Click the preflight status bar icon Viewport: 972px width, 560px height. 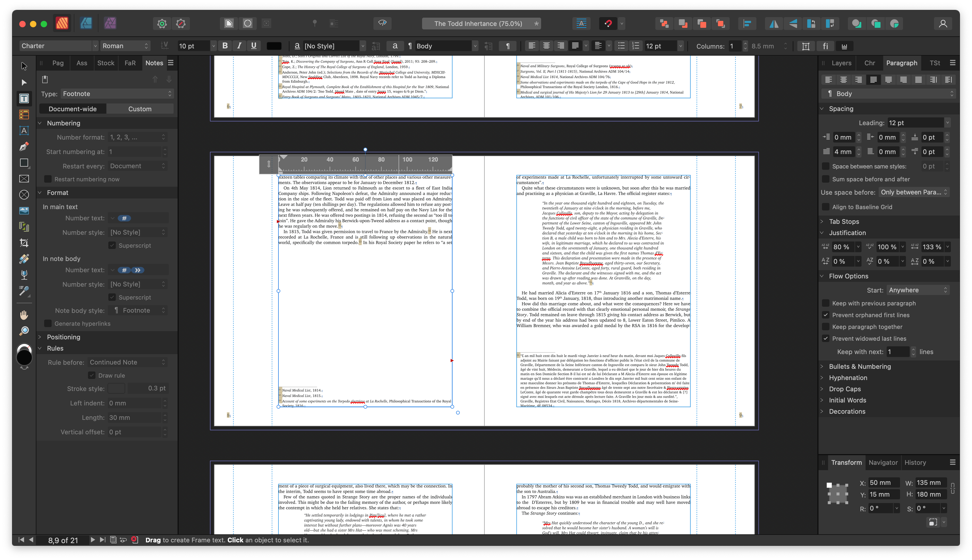click(x=134, y=540)
